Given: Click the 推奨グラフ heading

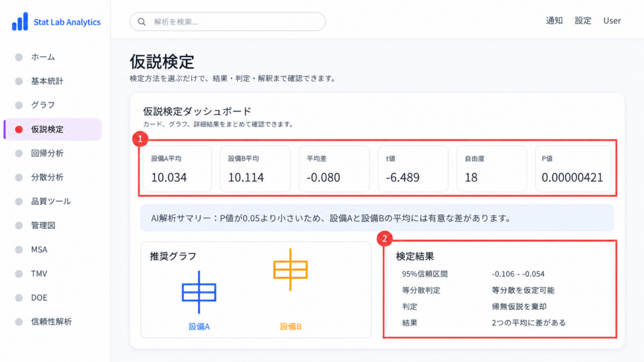Looking at the screenshot, I should [x=174, y=256].
